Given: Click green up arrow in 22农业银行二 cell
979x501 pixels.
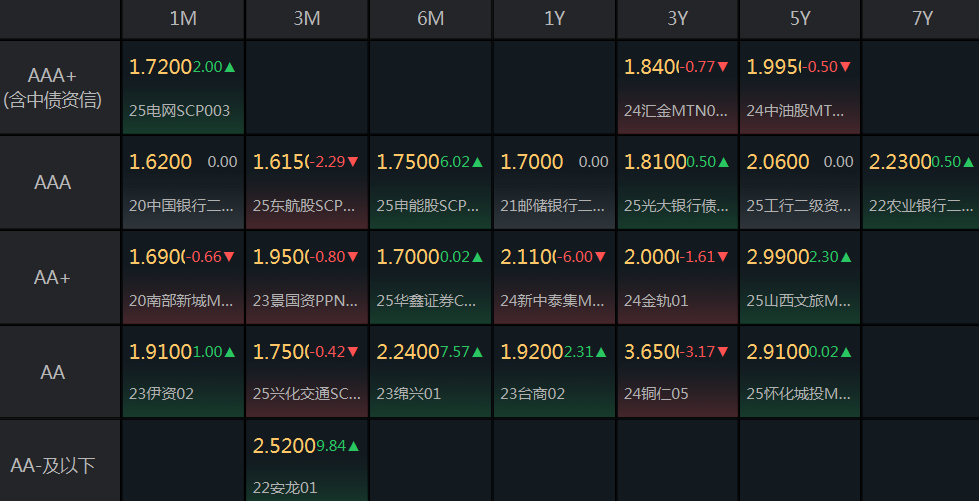Looking at the screenshot, I should (x=968, y=162).
